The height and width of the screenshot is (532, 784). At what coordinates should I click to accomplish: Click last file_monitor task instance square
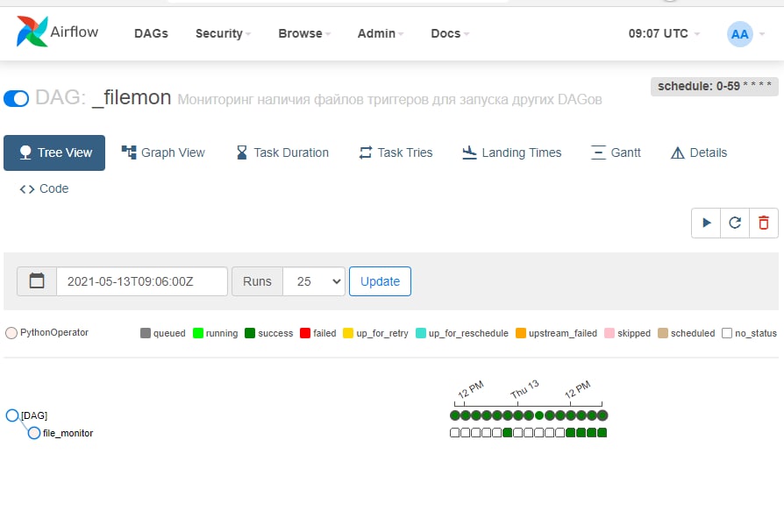(602, 433)
